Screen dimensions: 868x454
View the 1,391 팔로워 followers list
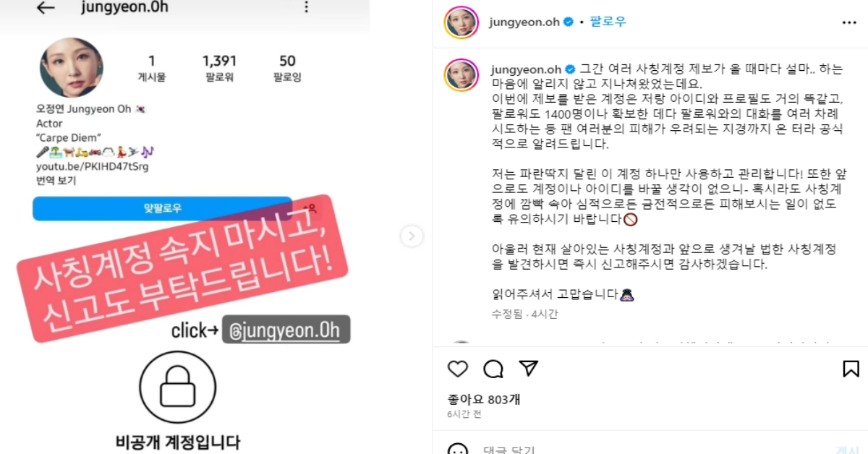[x=220, y=67]
